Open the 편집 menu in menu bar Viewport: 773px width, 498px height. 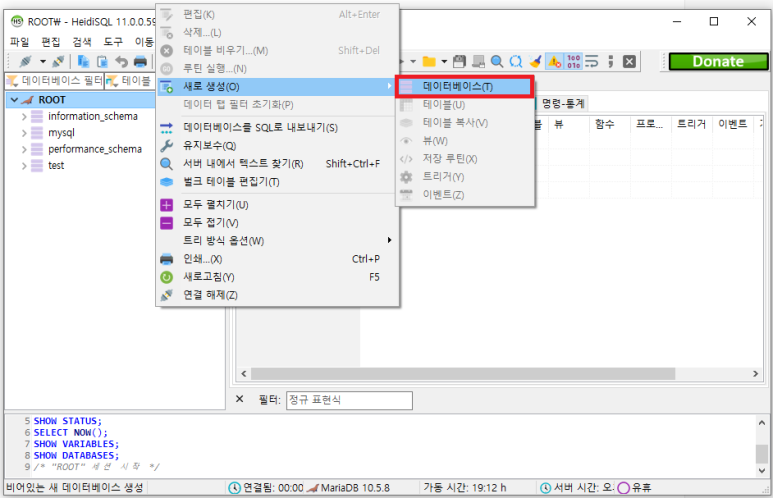50,42
